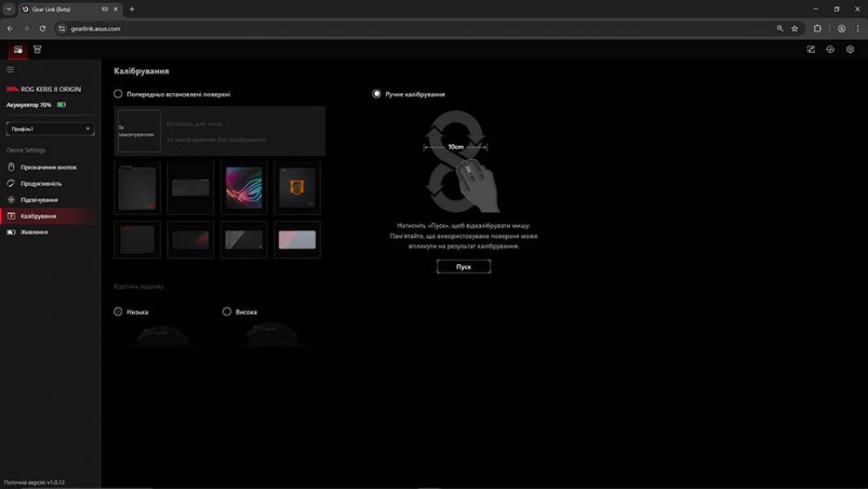Open the "Підсвічування" lighting section
The height and width of the screenshot is (489, 868).
[39, 200]
